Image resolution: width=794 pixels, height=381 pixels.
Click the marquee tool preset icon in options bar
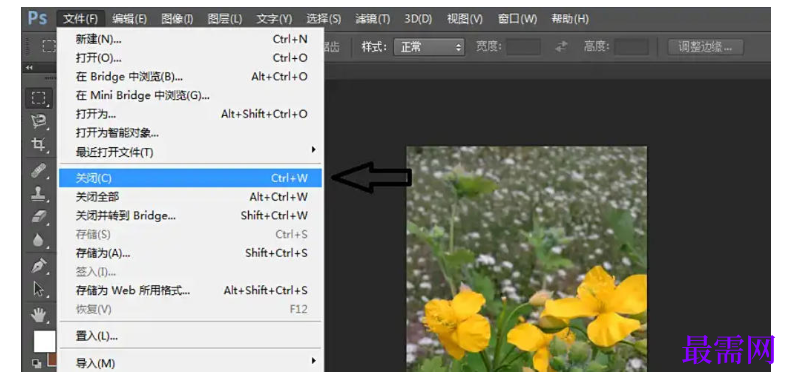[49, 47]
